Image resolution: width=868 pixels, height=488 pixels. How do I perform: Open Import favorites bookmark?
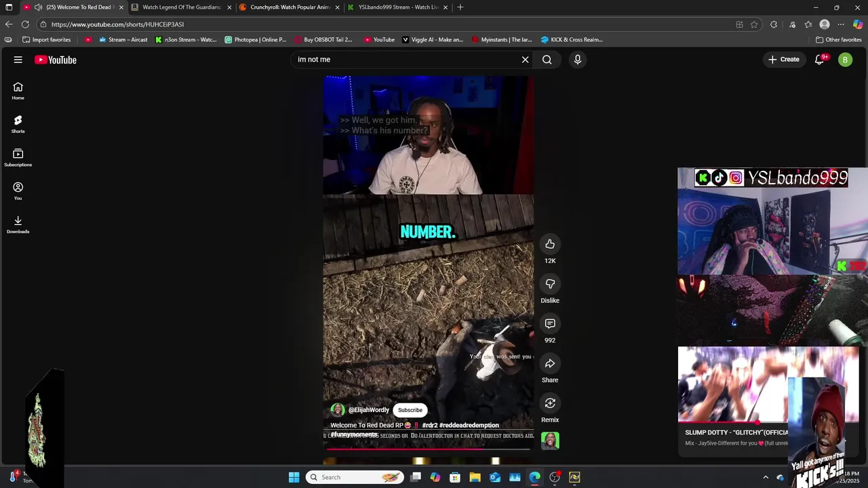47,39
